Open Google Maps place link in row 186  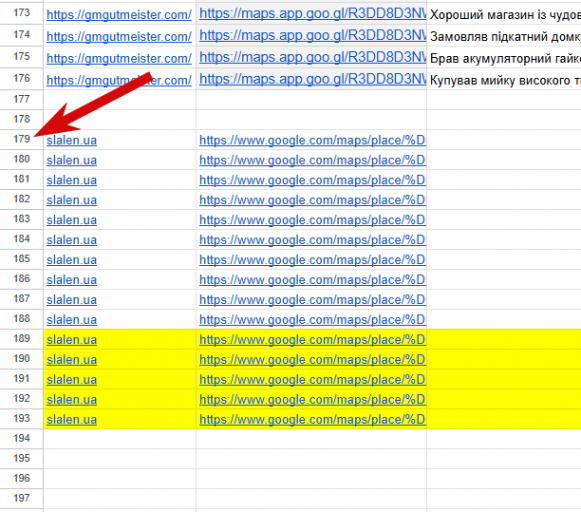pyautogui.click(x=312, y=280)
